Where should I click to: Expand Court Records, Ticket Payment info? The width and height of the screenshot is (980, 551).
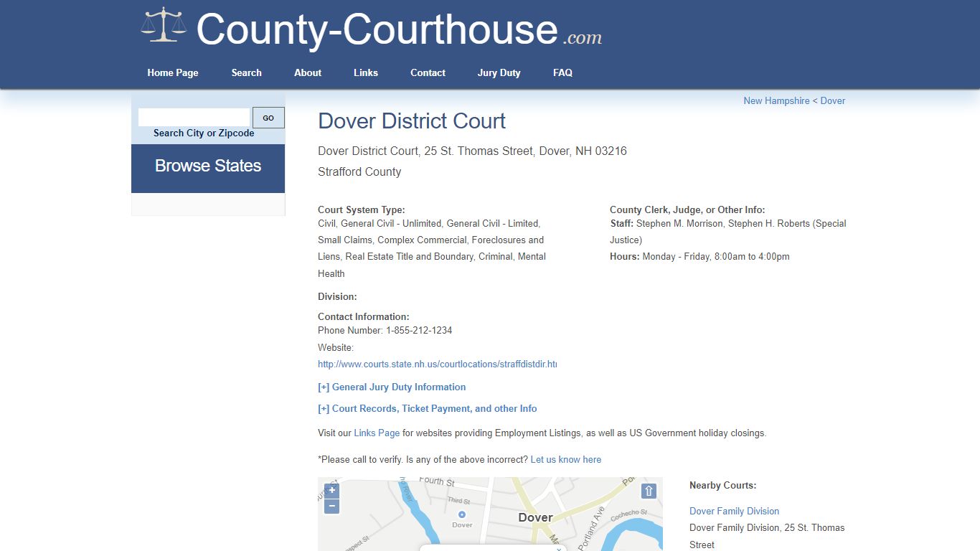(x=427, y=408)
